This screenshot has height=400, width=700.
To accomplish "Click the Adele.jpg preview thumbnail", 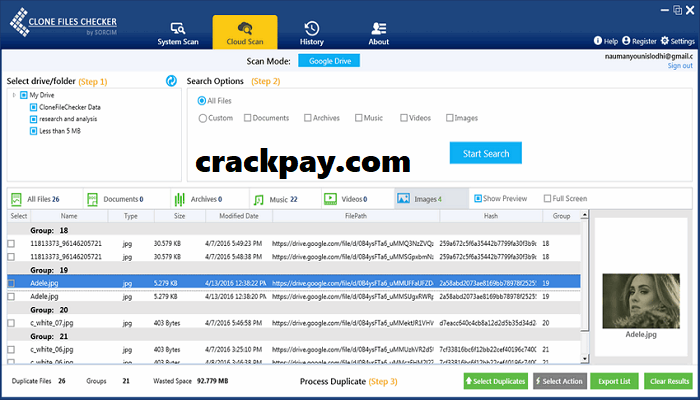I will coord(641,301).
